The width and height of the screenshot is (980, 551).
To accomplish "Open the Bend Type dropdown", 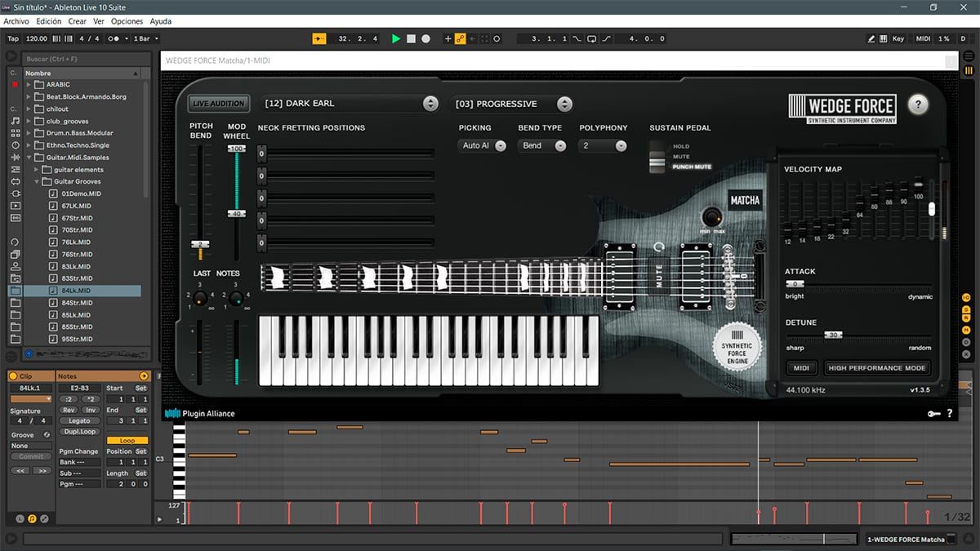I will point(543,145).
